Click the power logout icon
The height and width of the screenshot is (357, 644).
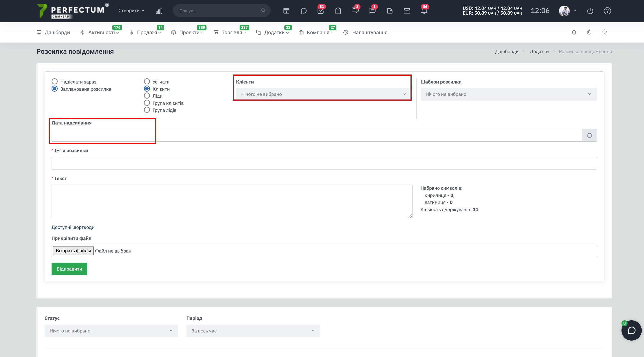click(x=590, y=11)
